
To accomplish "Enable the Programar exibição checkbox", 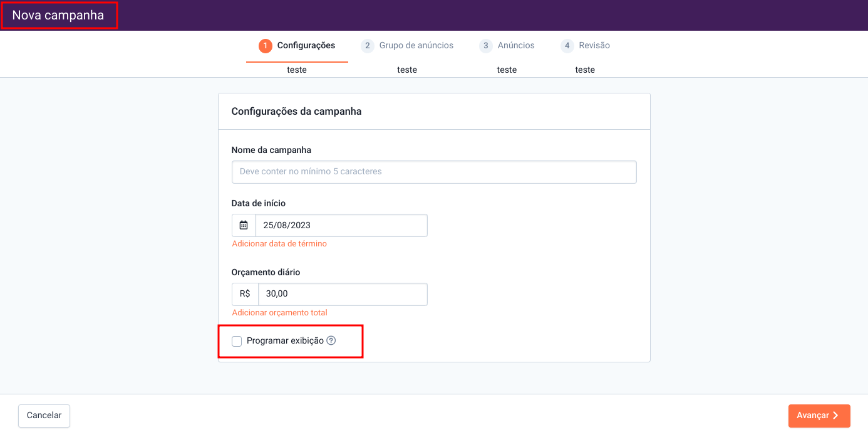I will click(237, 341).
